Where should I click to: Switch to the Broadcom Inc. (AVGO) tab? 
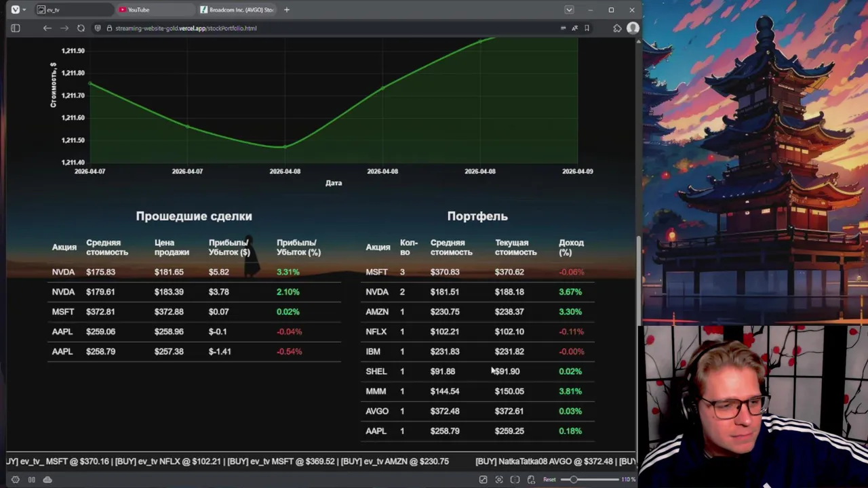click(x=237, y=9)
